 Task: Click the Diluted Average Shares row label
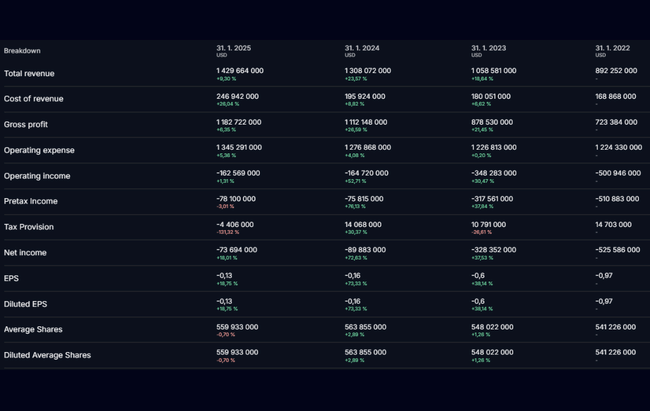tap(47, 355)
